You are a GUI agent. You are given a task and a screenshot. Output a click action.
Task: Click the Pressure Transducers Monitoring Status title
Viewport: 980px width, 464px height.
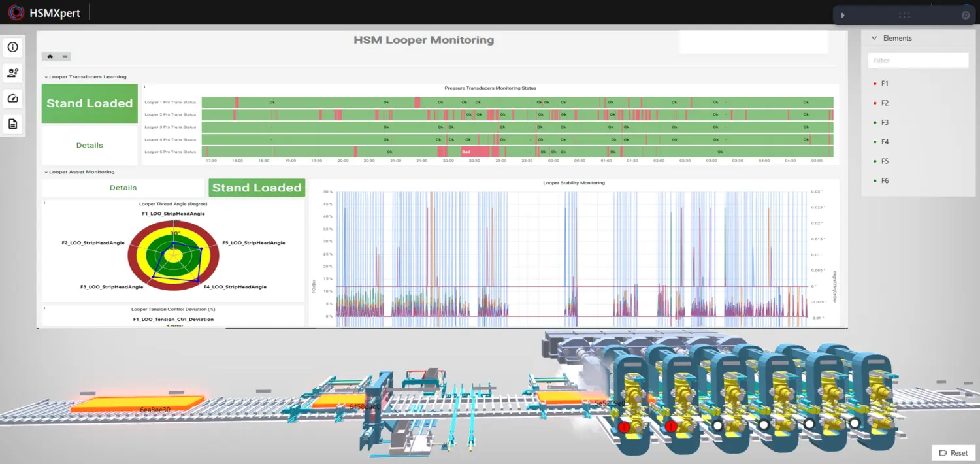tap(490, 88)
